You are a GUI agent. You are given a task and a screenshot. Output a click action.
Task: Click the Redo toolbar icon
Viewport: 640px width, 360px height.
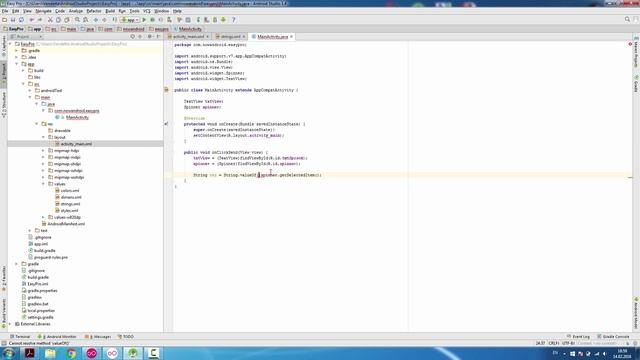click(x=40, y=20)
